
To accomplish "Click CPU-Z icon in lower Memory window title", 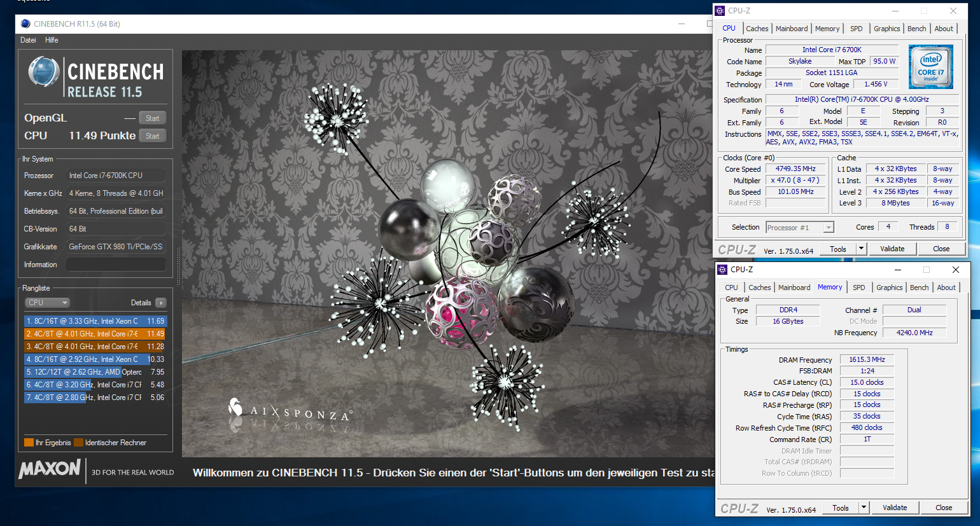I will [x=722, y=270].
